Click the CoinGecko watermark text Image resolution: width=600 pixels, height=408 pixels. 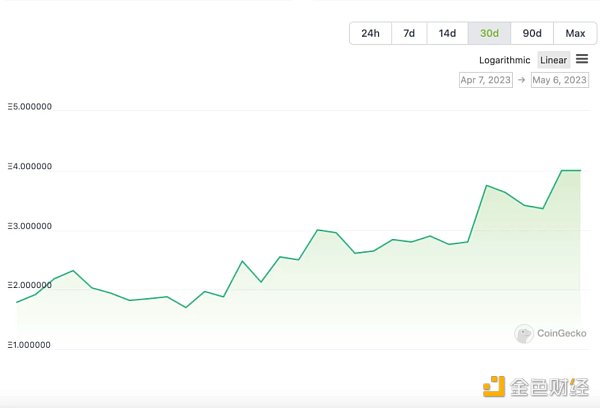pos(560,334)
